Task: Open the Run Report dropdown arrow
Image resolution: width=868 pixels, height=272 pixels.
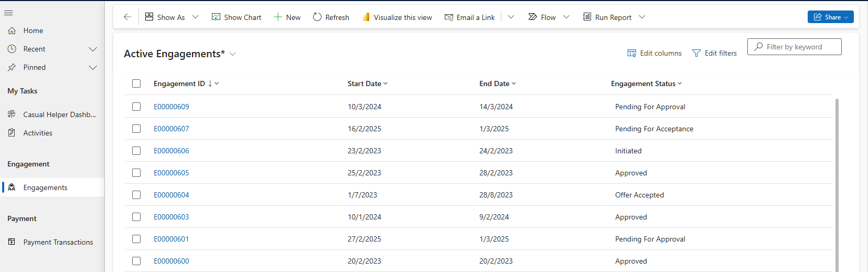Action: click(x=642, y=17)
